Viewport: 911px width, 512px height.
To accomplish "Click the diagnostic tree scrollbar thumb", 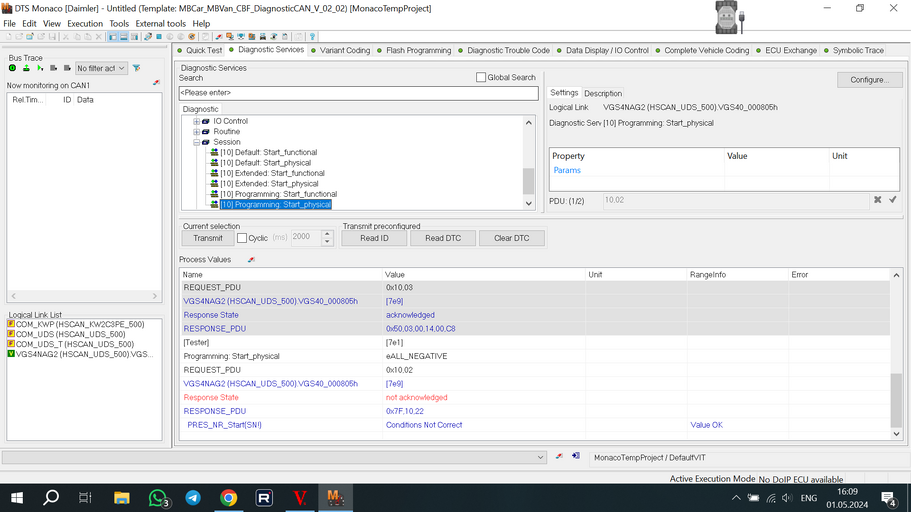I will pos(528,181).
